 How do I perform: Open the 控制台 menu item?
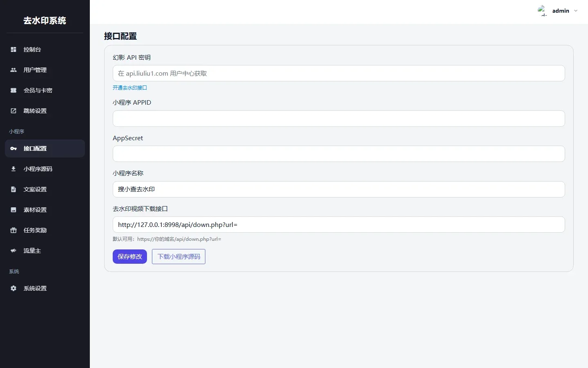45,49
